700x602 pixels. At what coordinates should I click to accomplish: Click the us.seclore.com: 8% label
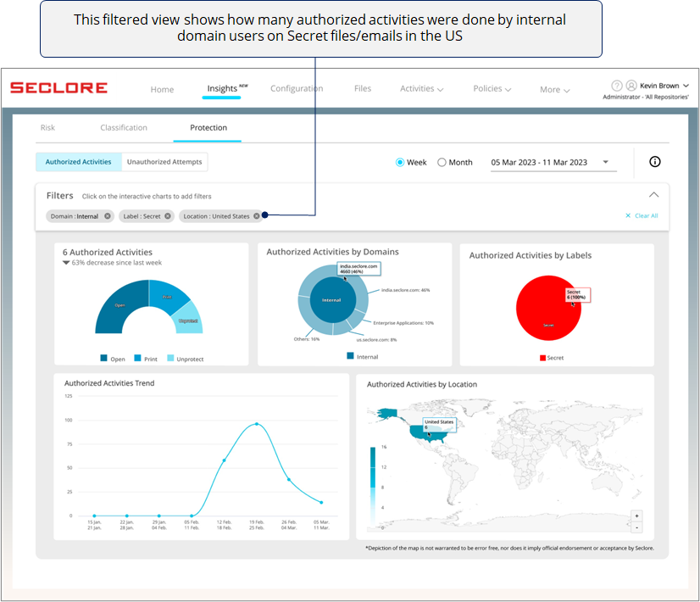(376, 340)
